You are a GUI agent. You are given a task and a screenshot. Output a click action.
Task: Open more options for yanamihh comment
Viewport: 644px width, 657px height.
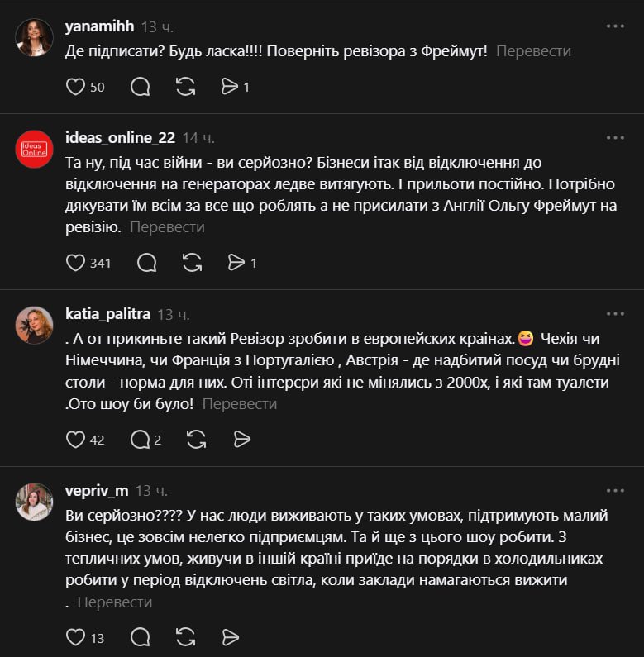coord(615,26)
